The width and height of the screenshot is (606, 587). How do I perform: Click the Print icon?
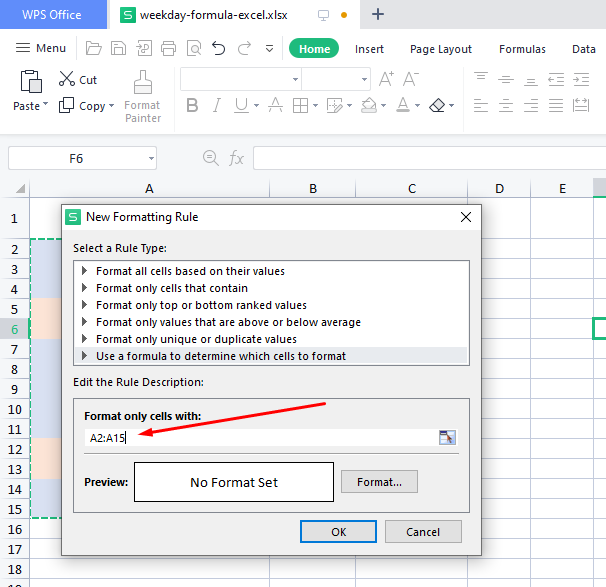(x=169, y=49)
